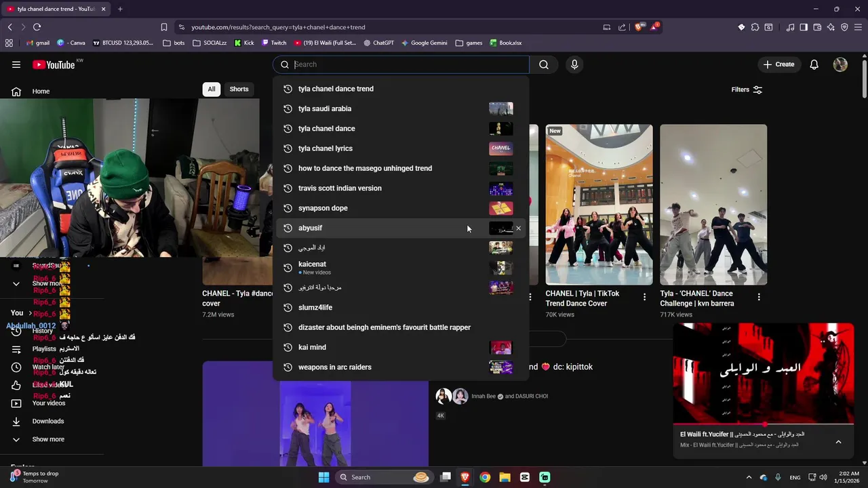Bookmark this page icon in address bar
The width and height of the screenshot is (868, 488).
click(164, 27)
